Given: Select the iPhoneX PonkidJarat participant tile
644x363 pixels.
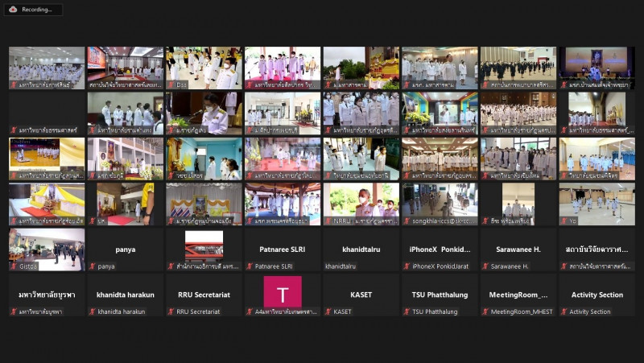Looking at the screenshot, I should (440, 250).
